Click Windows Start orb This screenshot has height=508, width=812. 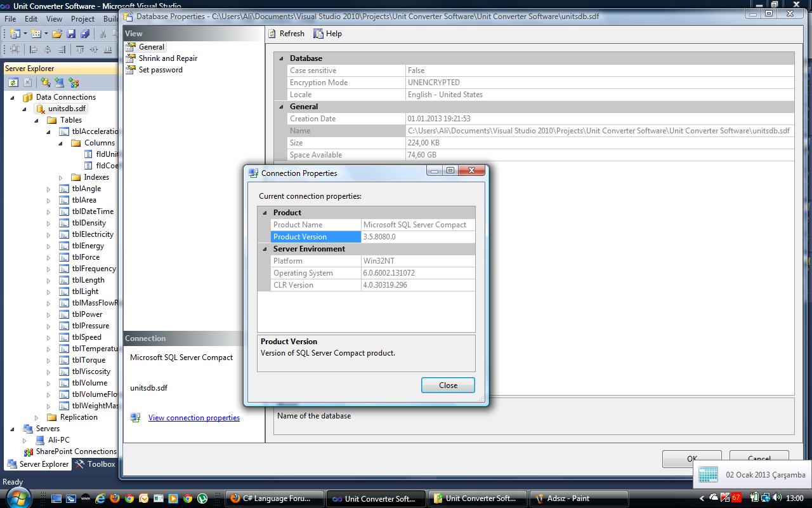click(x=18, y=498)
